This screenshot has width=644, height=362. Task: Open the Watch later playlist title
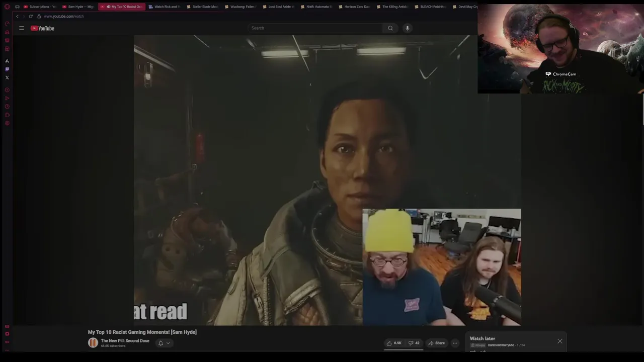pyautogui.click(x=482, y=339)
